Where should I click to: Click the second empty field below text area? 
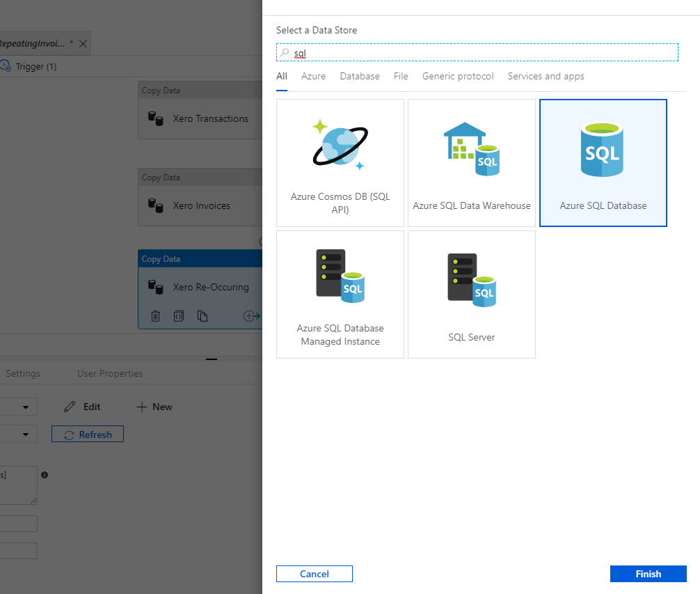point(18,551)
